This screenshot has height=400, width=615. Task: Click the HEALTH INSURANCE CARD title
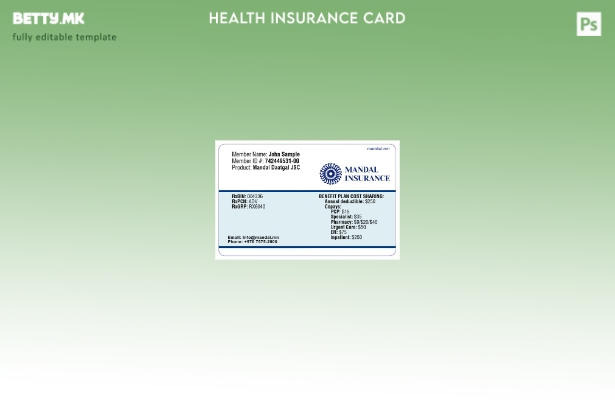coord(307,18)
